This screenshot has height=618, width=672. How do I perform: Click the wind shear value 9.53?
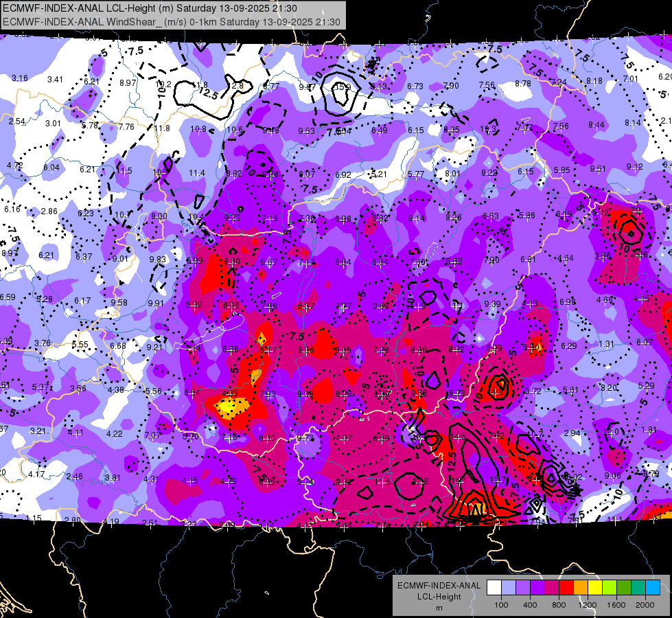coord(307,130)
